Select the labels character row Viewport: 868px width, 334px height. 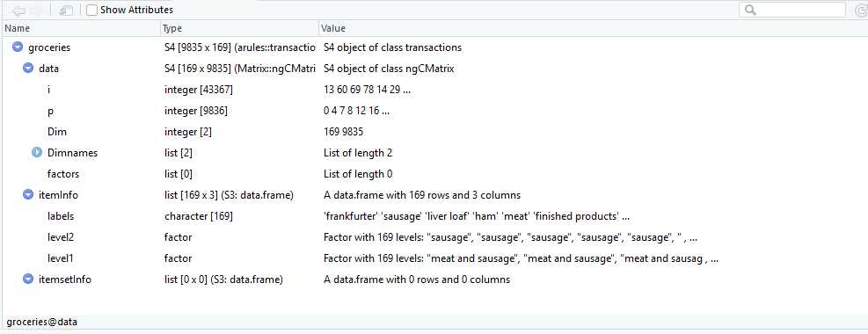click(434, 216)
